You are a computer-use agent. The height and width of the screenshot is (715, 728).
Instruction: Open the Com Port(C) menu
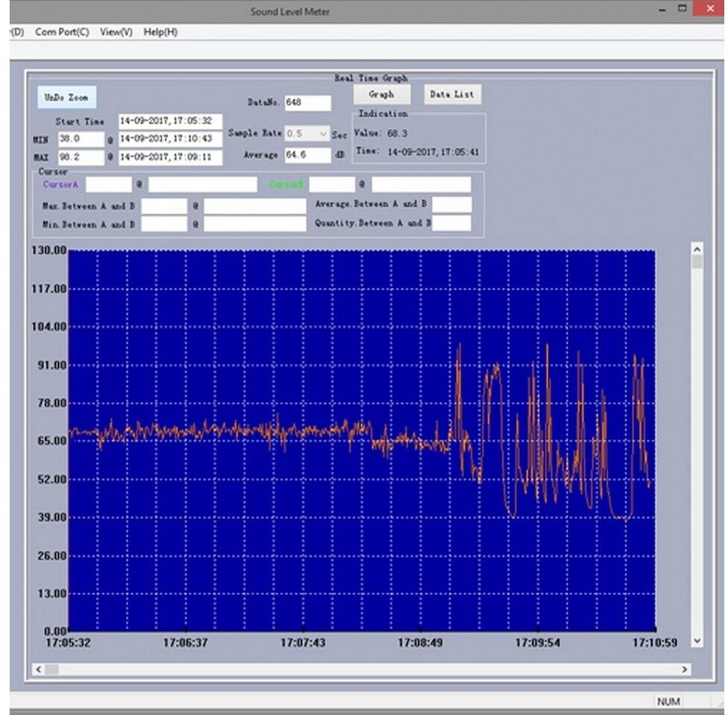pyautogui.click(x=62, y=32)
